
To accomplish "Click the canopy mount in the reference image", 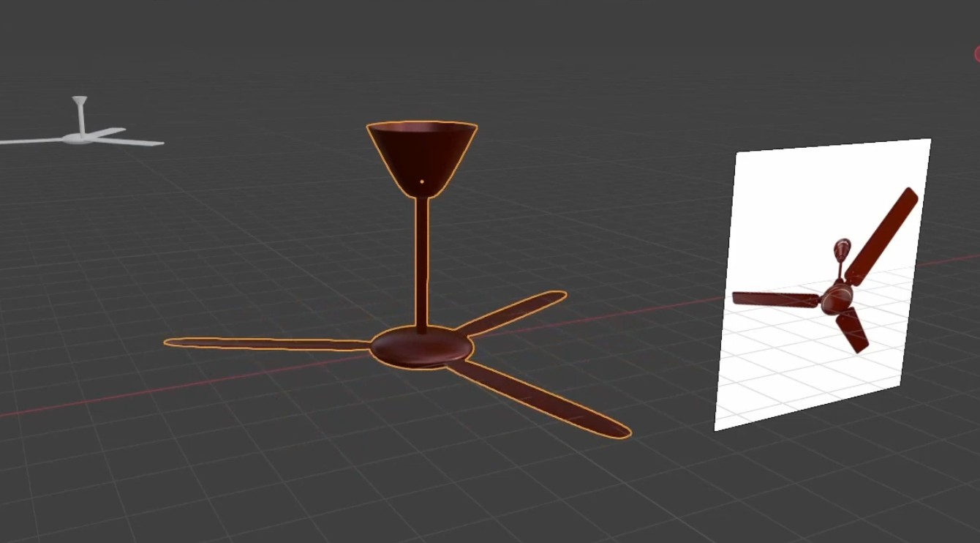I will (842, 247).
